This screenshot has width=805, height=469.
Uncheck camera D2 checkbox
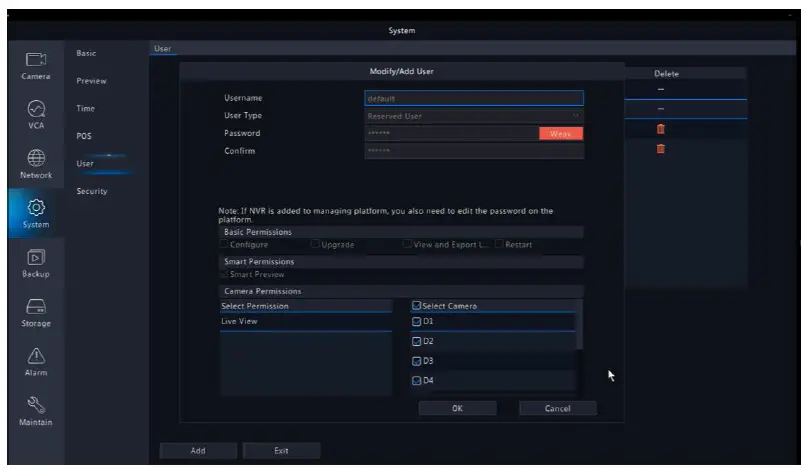[x=416, y=341]
